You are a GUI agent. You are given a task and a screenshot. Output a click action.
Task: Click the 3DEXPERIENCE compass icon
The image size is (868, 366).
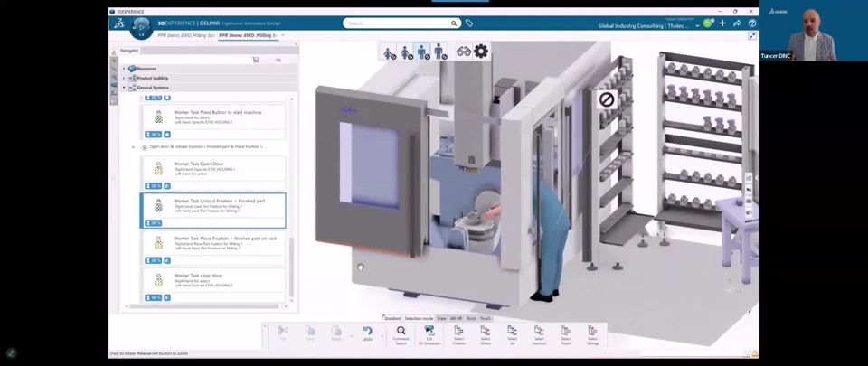click(140, 27)
